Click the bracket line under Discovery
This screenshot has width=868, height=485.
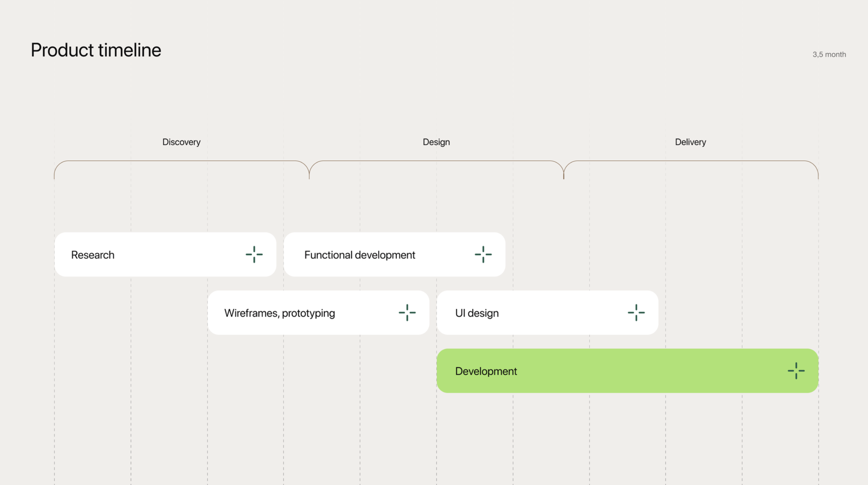(181, 161)
